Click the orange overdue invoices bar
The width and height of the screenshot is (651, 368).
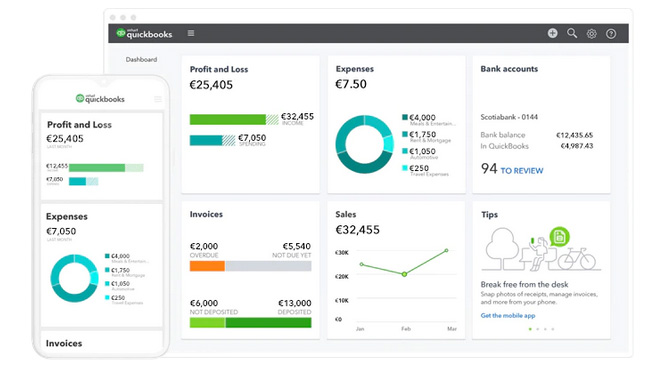(207, 266)
